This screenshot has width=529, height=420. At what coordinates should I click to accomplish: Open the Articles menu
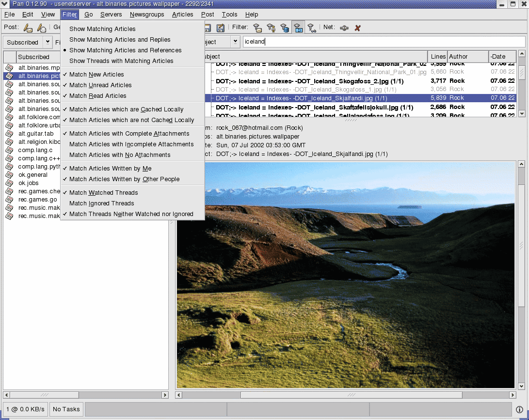(x=182, y=15)
